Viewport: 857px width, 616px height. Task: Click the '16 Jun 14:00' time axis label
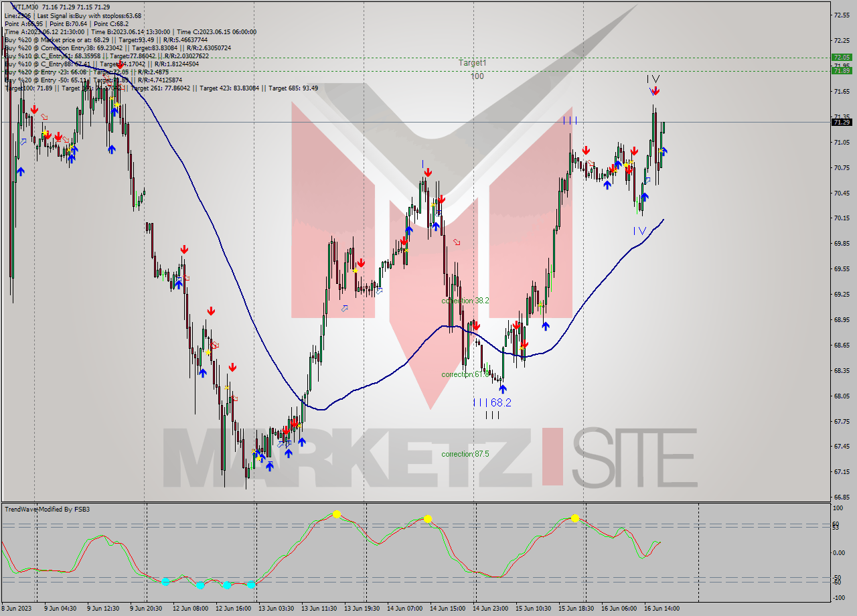[x=661, y=609]
